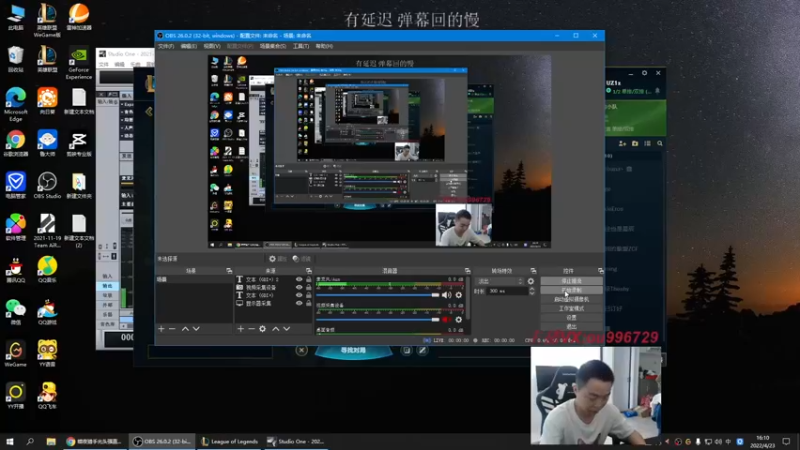Image resolution: width=800 pixels, height=450 pixels.
Task: Open the GeForce Experience desktop icon
Action: tap(79, 63)
